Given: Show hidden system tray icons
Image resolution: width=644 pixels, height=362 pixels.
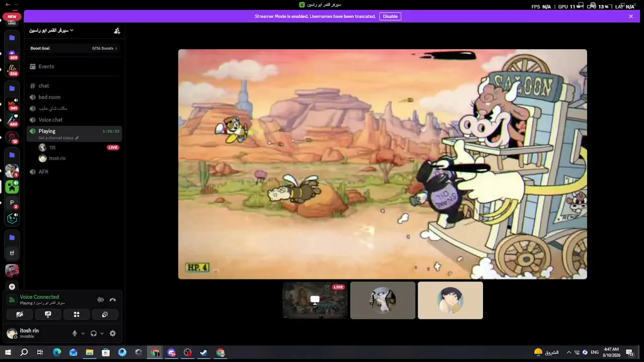Looking at the screenshot, I should click(569, 352).
